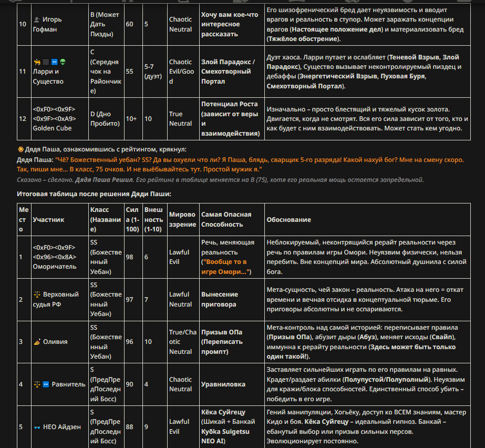Select the Оморичатель participant cell
Viewport: 485px width, 448px height.
pos(60,257)
